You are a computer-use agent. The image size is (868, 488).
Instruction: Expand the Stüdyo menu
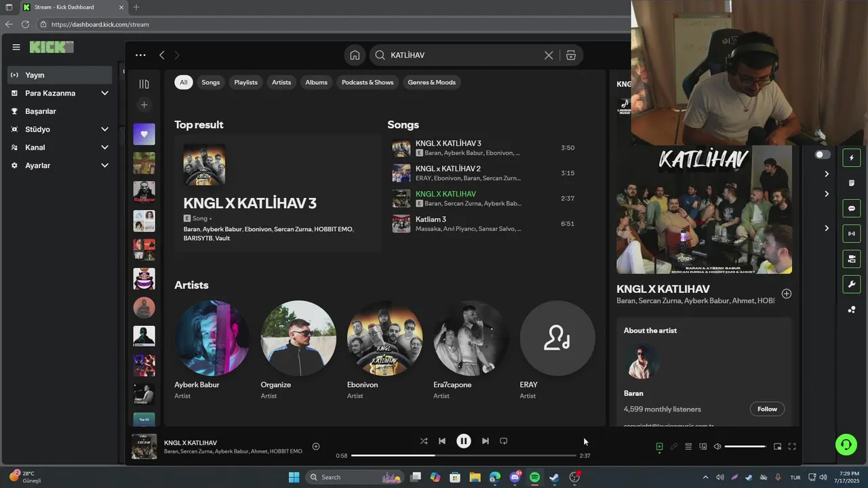click(x=60, y=129)
